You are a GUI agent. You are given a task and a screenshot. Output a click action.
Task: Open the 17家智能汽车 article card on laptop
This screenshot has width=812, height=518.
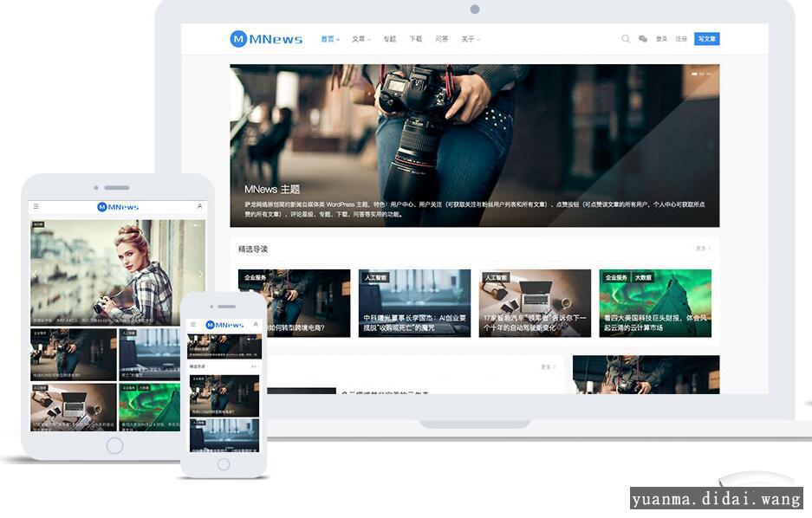535,303
